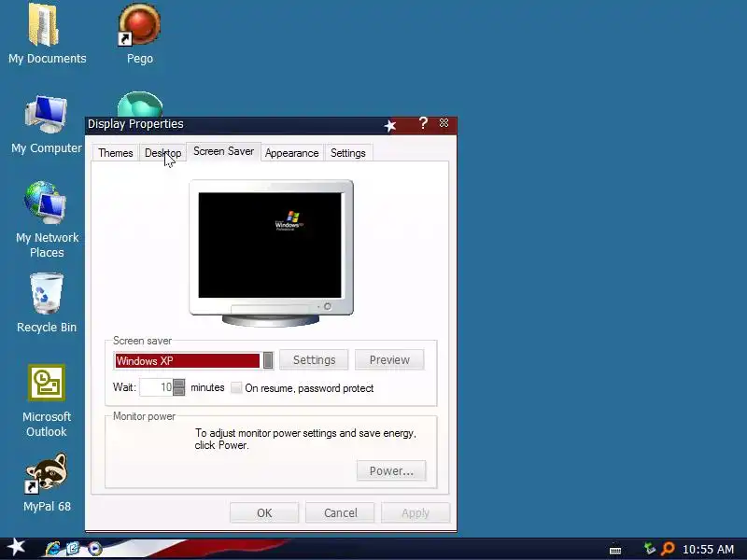747x560 pixels.
Task: Open on-screen keyboard tray icon
Action: 615,551
